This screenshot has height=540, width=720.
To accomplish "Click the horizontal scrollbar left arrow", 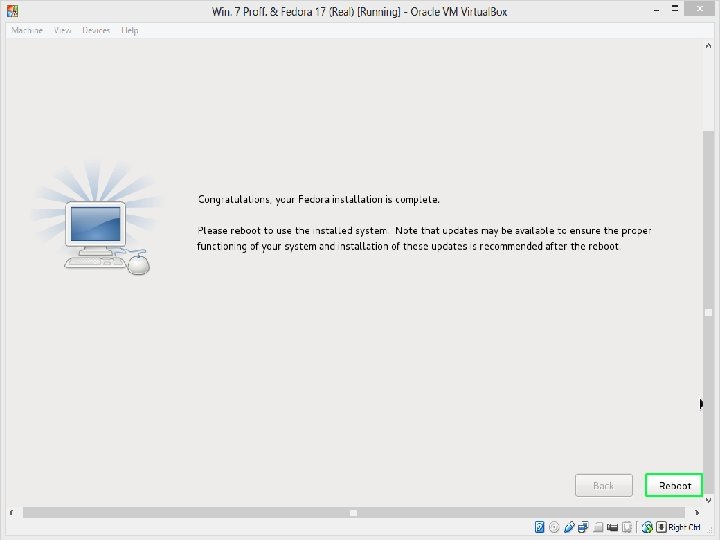I will pyautogui.click(x=11, y=512).
